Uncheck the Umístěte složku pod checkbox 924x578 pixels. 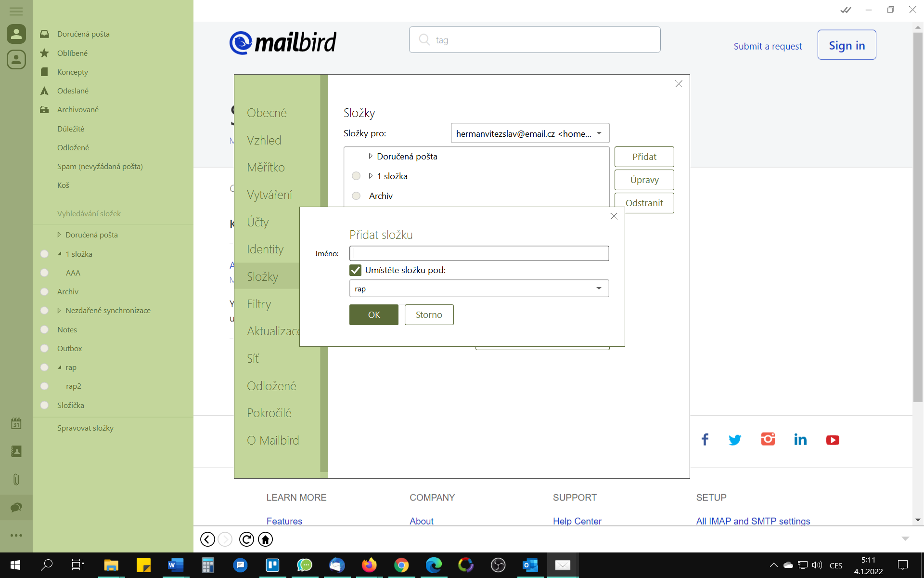tap(355, 270)
